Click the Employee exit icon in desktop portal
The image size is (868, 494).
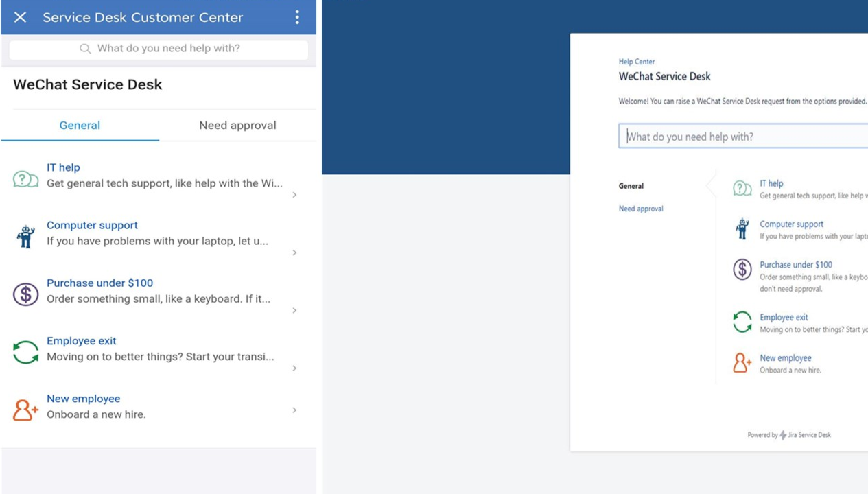pyautogui.click(x=742, y=322)
